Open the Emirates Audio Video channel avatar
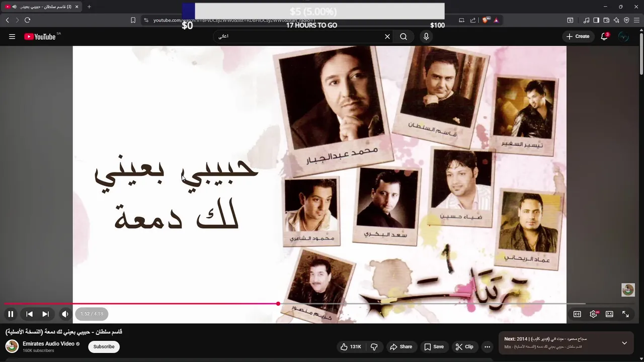This screenshot has height=362, width=644. [12, 346]
